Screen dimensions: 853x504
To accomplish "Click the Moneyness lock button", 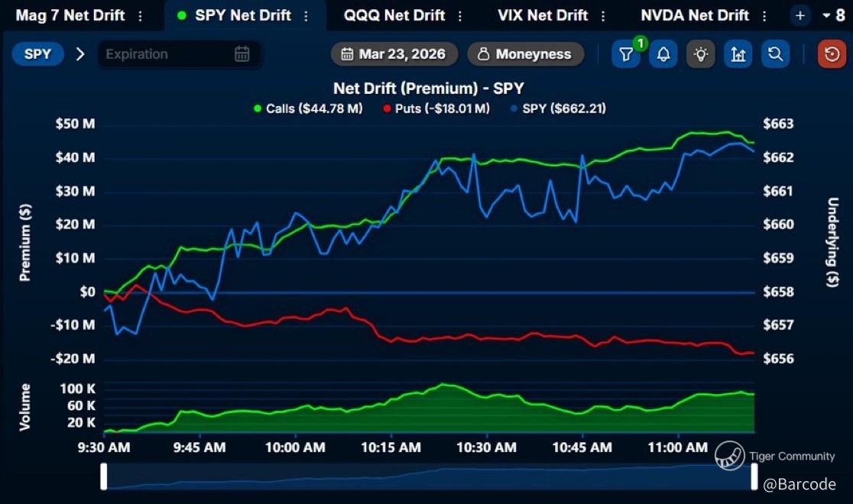I will 525,53.
